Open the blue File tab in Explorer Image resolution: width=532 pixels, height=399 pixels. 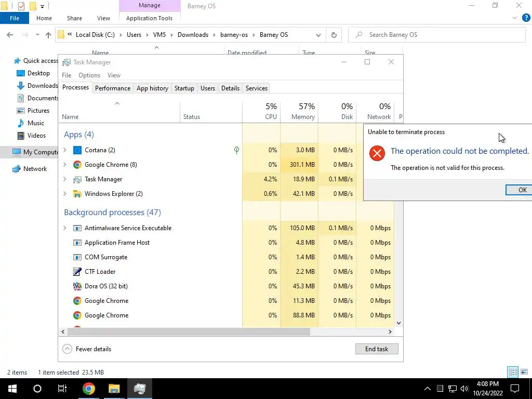point(15,18)
